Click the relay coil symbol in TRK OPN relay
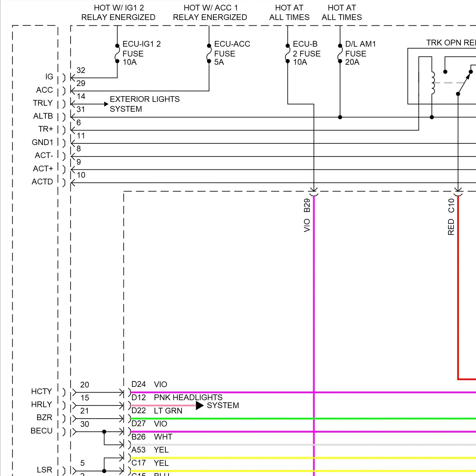Image resolution: width=476 pixels, height=476 pixels. point(433,83)
